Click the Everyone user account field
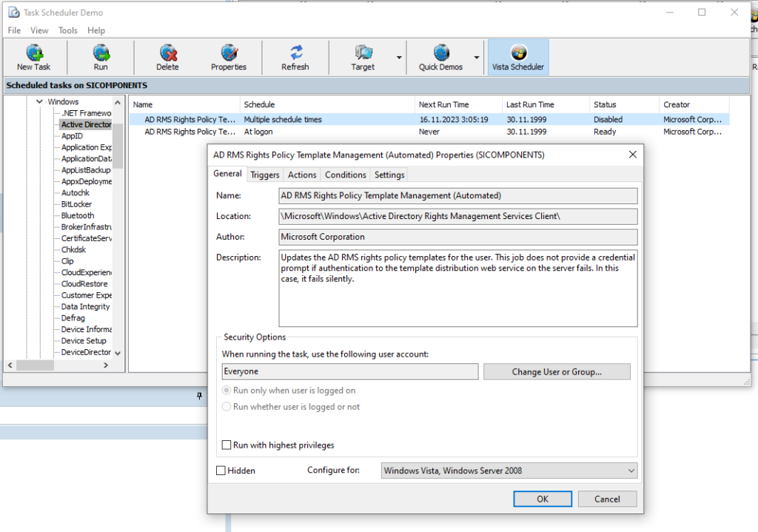 pyautogui.click(x=348, y=371)
